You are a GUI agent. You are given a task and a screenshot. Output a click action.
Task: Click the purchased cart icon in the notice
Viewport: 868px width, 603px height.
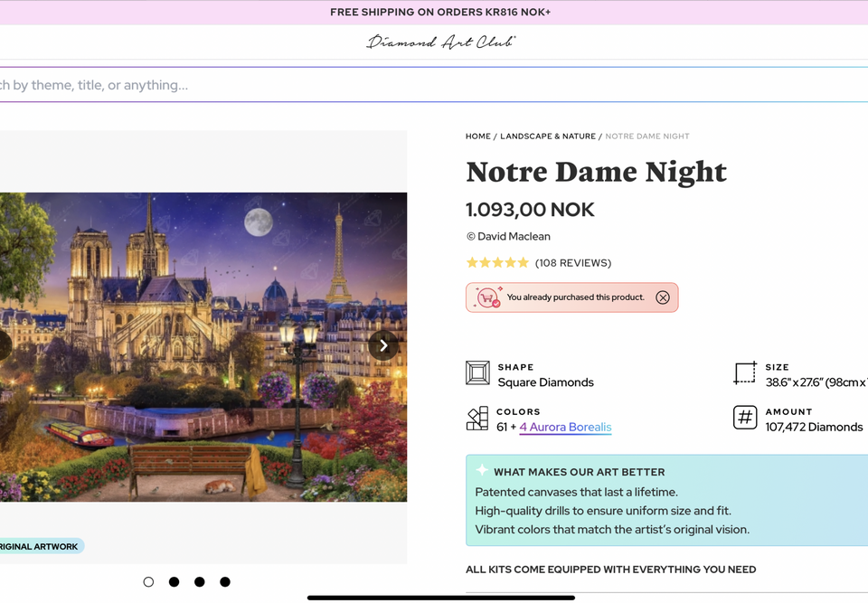[x=487, y=297]
